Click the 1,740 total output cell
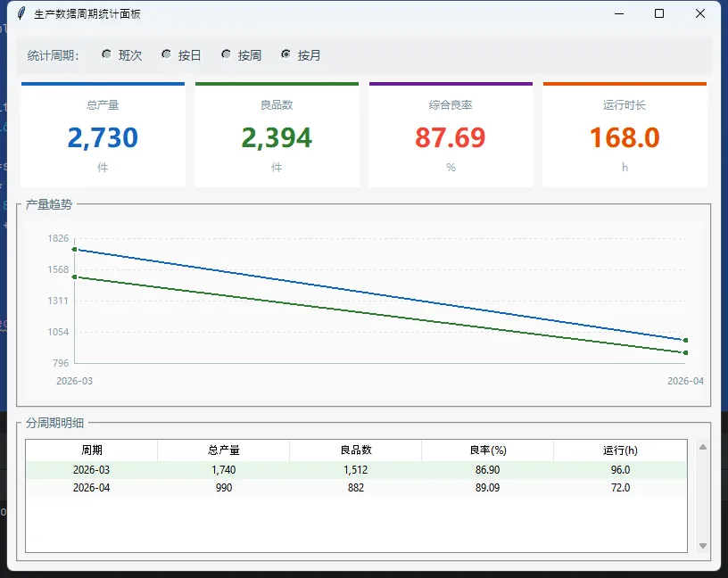The height and width of the screenshot is (578, 728). pos(223,470)
